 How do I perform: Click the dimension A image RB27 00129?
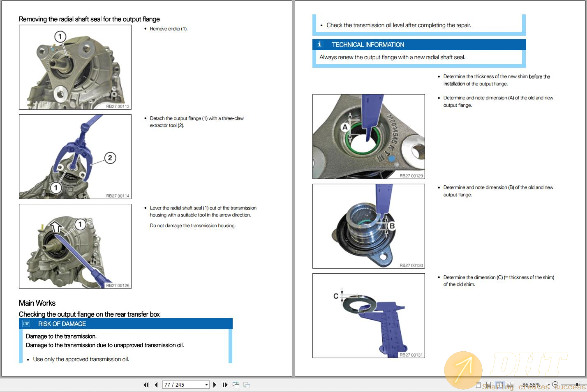(x=369, y=136)
